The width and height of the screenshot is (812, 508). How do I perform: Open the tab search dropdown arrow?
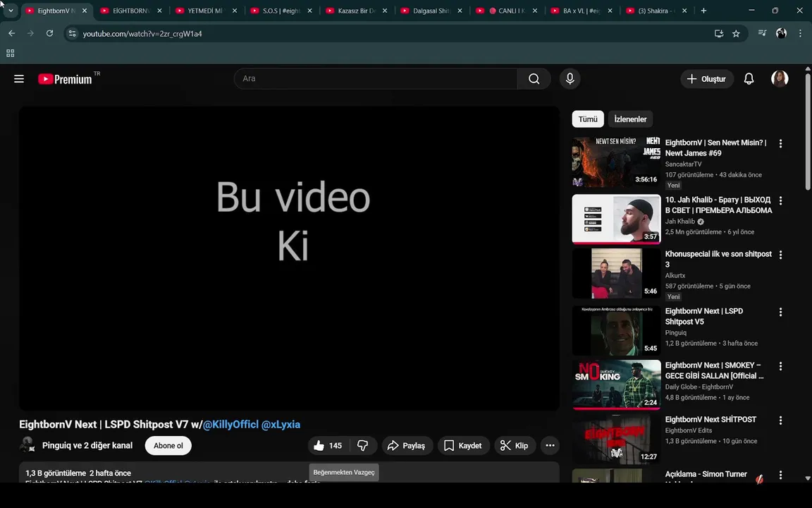click(11, 11)
